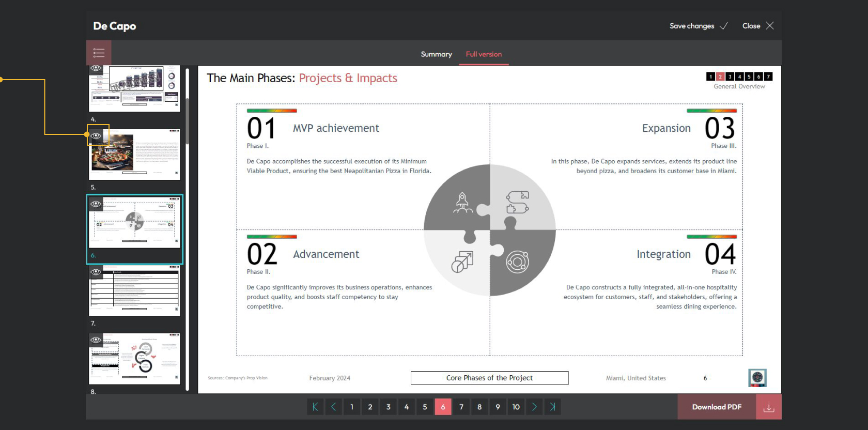Click the 'Phase II.' label
This screenshot has height=430, width=868.
(x=258, y=272)
